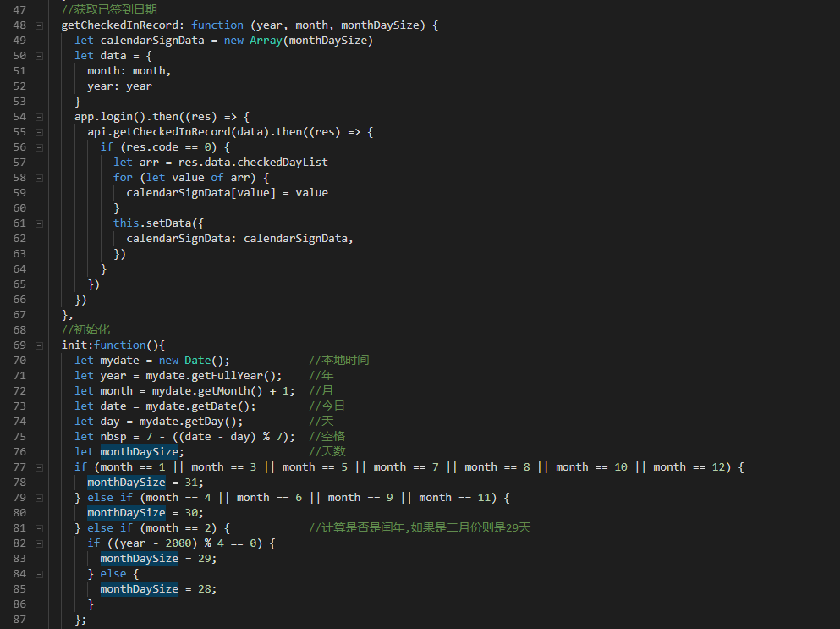Click the comment '//年' on line 71
This screenshot has height=629, width=840.
point(321,375)
